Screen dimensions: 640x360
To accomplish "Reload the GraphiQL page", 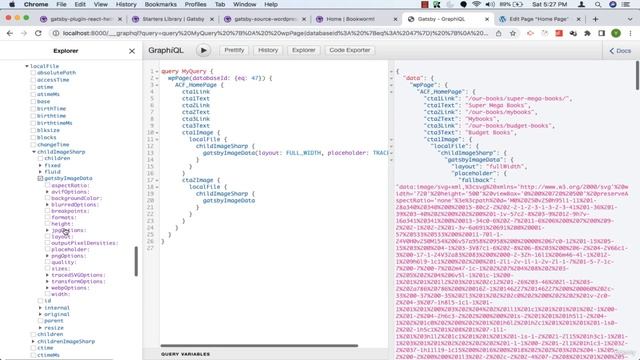I will (38, 33).
